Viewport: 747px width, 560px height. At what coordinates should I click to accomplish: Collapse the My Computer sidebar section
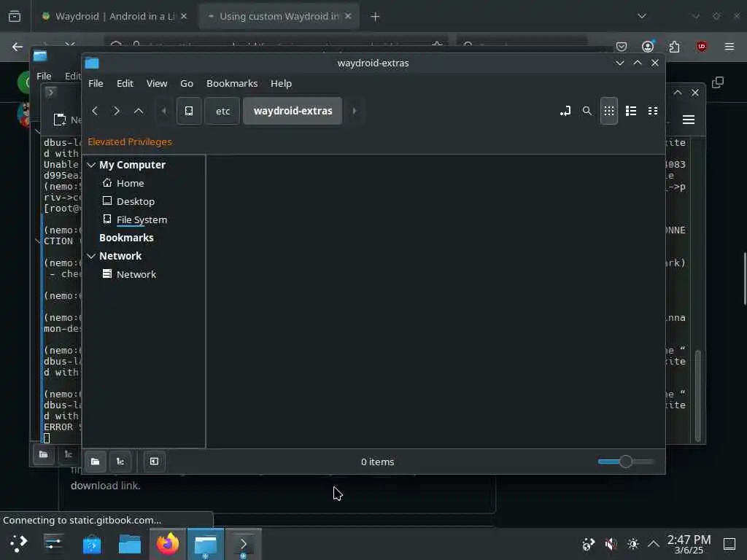91,165
